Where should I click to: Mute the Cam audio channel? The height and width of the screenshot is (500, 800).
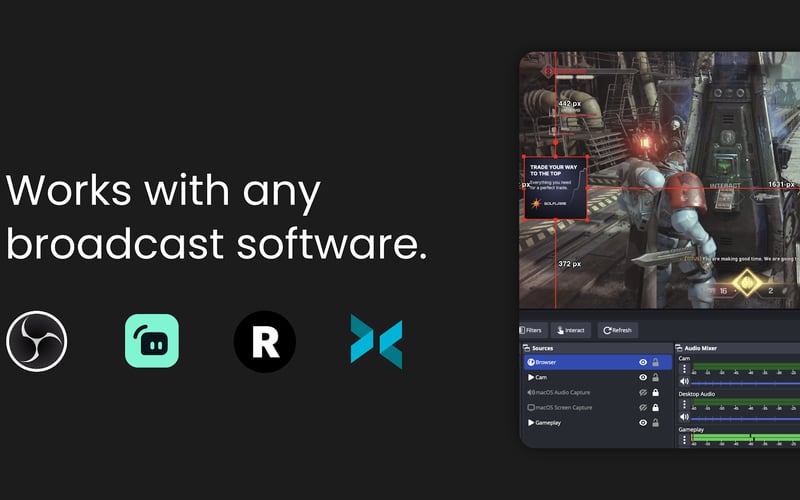(684, 381)
